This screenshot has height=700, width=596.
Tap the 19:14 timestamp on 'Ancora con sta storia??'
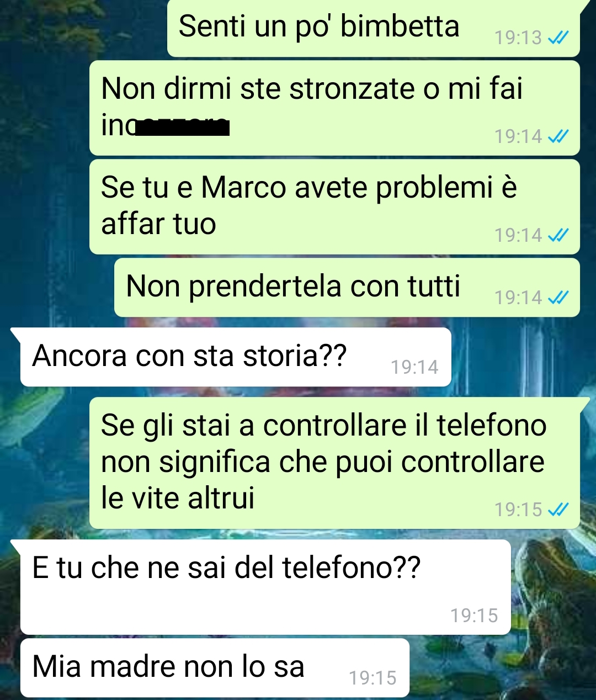click(414, 367)
